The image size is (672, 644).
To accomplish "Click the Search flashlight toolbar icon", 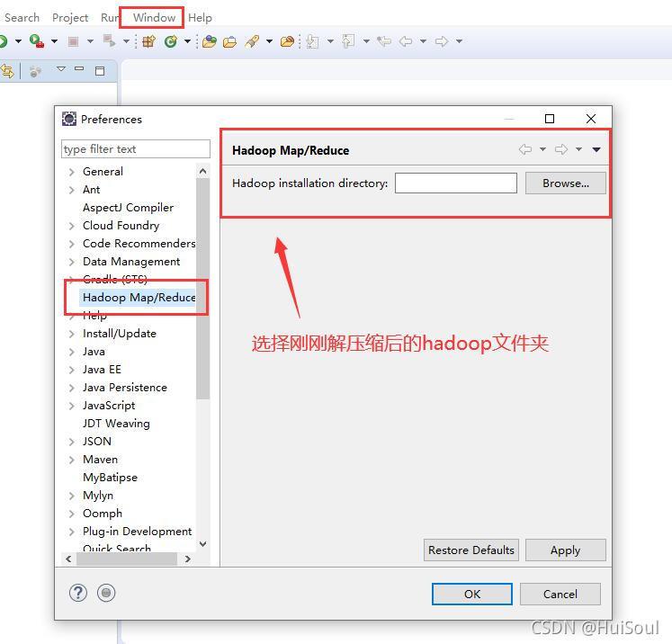I will 252,41.
